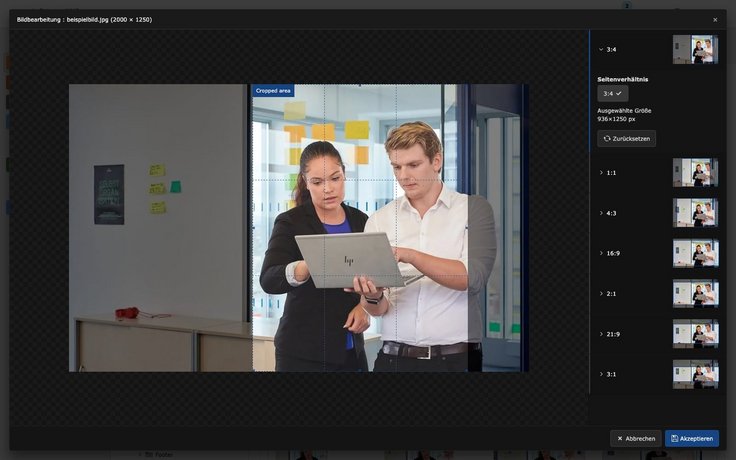This screenshot has height=460, width=736.
Task: Confirm the crop with Akzeptieren
Action: (692, 438)
